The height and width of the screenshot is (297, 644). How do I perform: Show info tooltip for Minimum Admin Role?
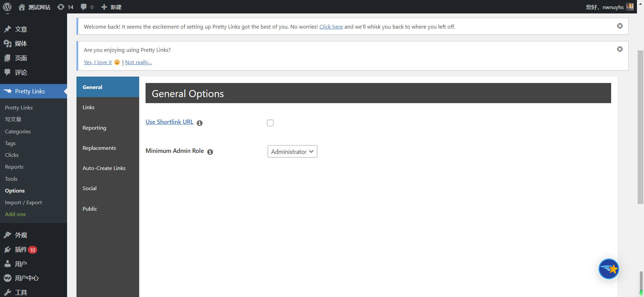[210, 152]
